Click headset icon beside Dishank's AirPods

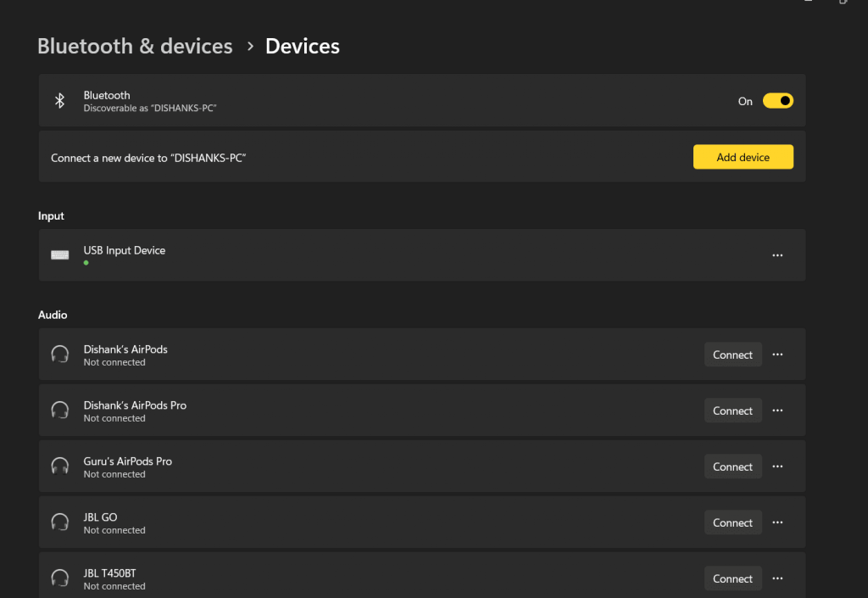tap(60, 355)
